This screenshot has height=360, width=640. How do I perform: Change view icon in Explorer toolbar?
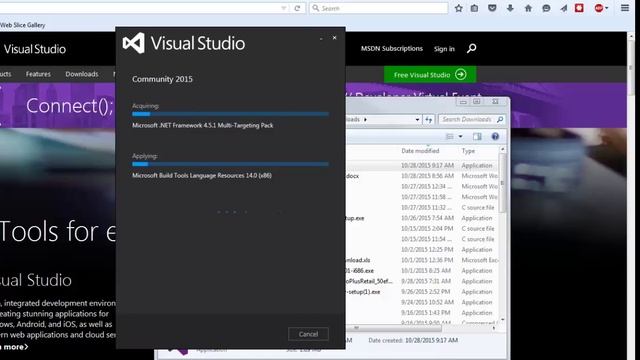click(450, 136)
